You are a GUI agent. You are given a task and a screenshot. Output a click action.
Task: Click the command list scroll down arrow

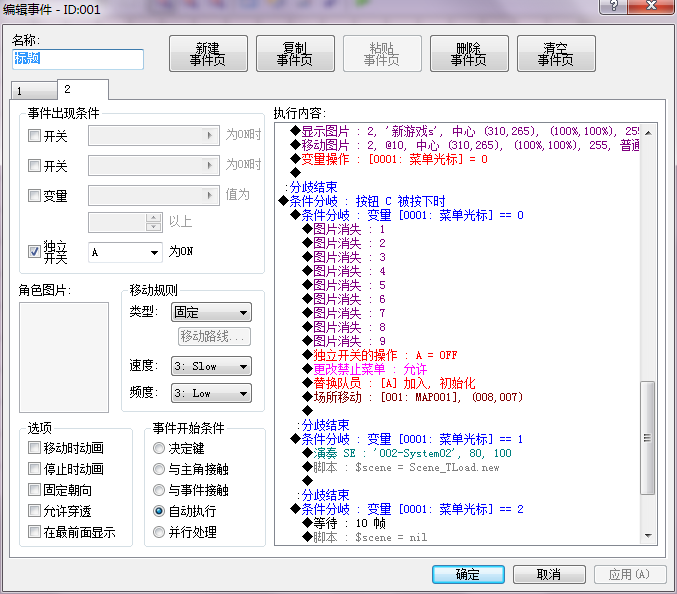tap(648, 536)
